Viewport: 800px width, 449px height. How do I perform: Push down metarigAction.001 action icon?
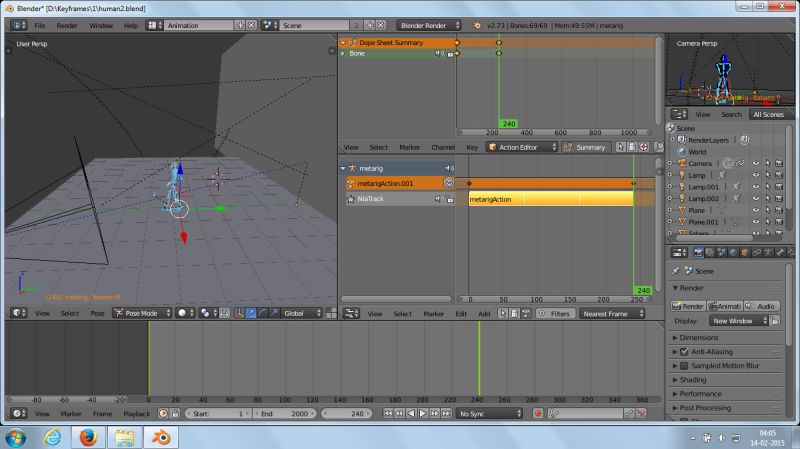pos(448,183)
